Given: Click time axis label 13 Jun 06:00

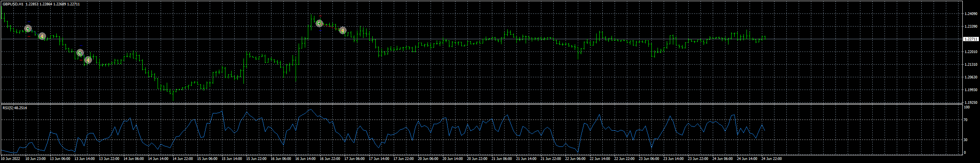Looking at the screenshot, I should 60,158.
